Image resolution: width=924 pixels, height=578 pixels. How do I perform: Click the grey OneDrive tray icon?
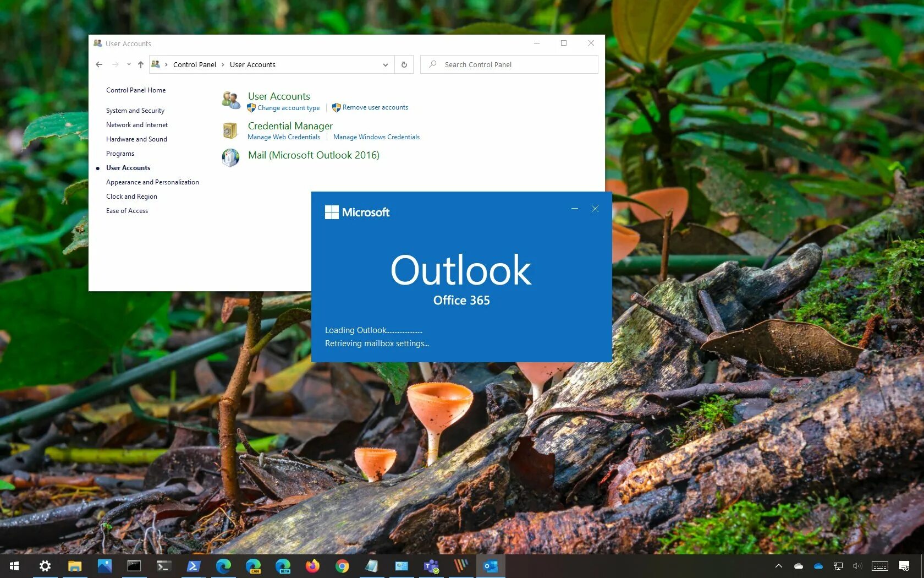coord(799,566)
